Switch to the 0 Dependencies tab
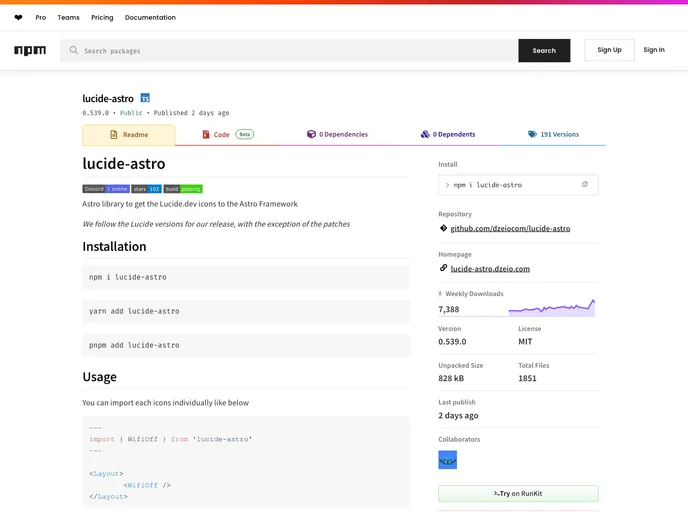Image resolution: width=688 pixels, height=512 pixels. pyautogui.click(x=337, y=134)
